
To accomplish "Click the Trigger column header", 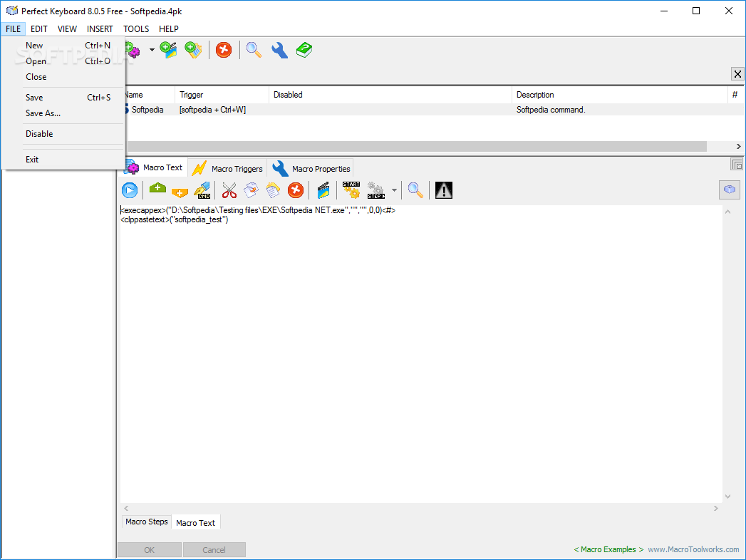I will coord(222,95).
